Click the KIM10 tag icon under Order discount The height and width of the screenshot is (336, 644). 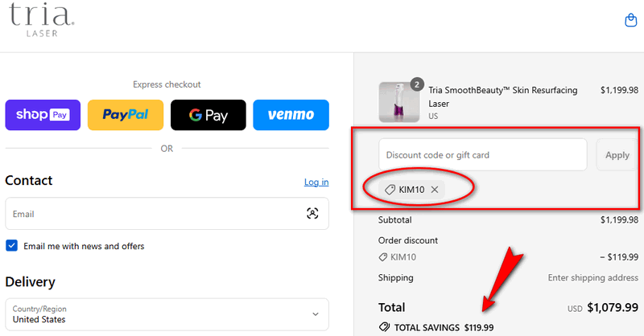pyautogui.click(x=382, y=257)
